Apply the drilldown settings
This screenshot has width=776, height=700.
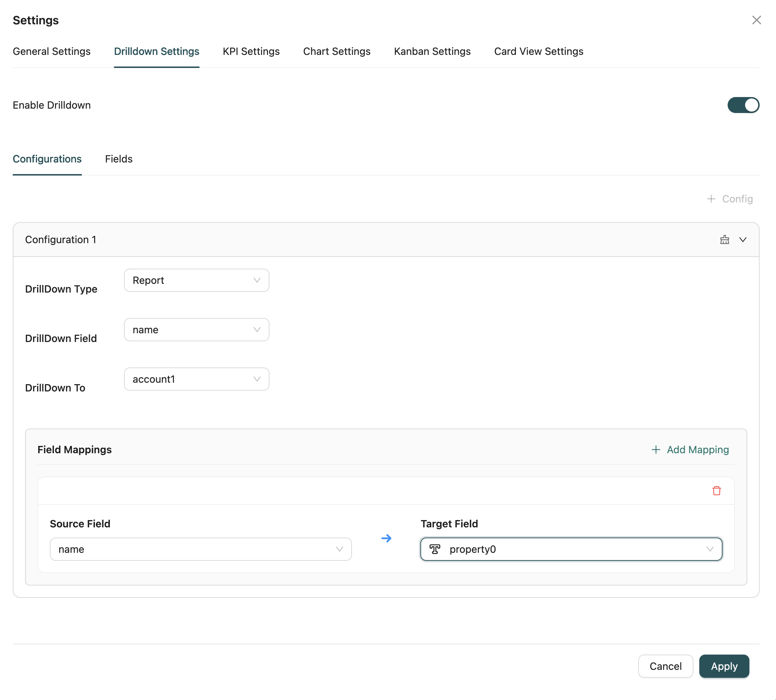(724, 666)
